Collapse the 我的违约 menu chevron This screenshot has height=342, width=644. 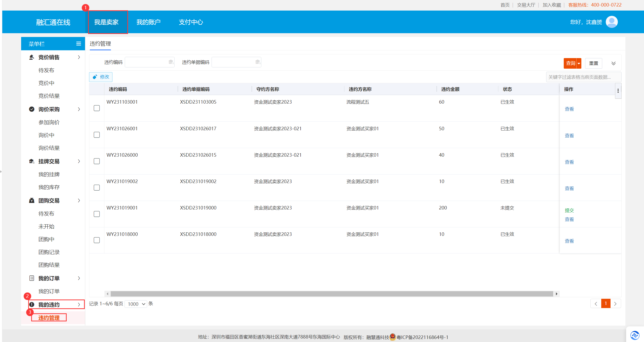click(x=79, y=305)
